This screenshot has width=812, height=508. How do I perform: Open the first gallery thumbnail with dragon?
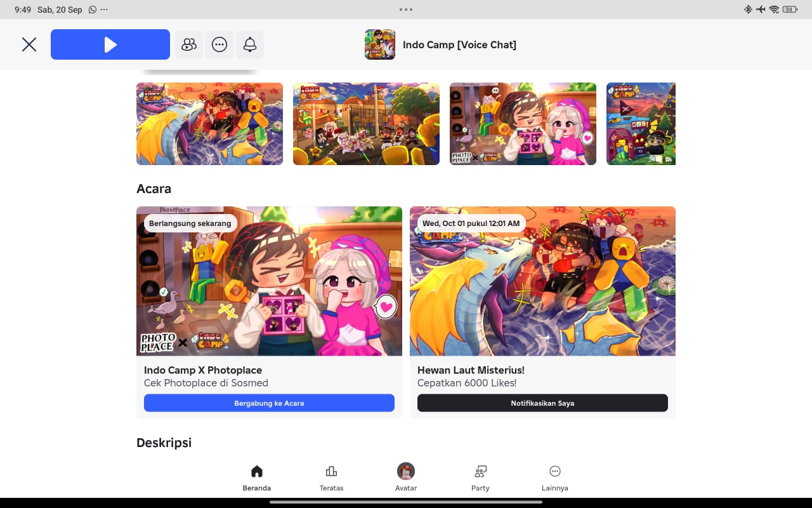[x=209, y=124]
